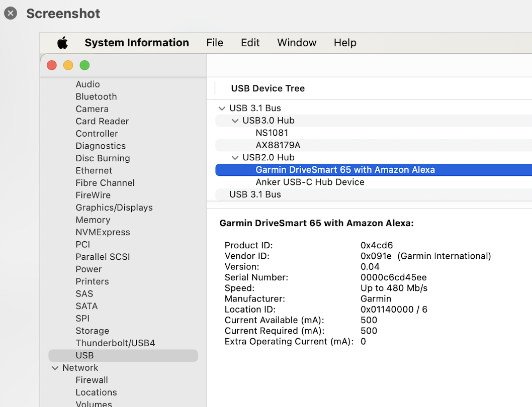Click the yellow minimize window button

click(68, 65)
